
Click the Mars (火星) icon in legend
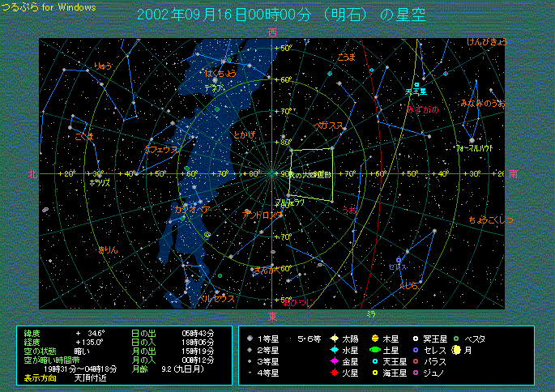click(x=334, y=373)
